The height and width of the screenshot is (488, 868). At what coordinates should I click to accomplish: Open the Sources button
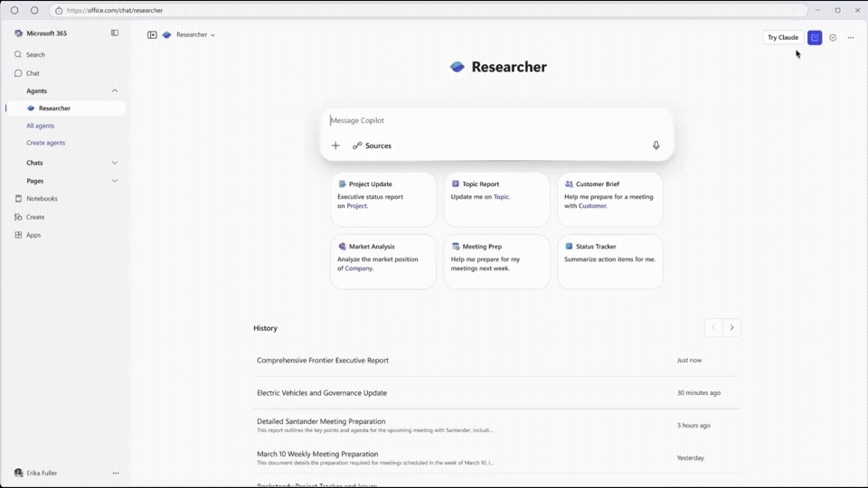point(372,145)
